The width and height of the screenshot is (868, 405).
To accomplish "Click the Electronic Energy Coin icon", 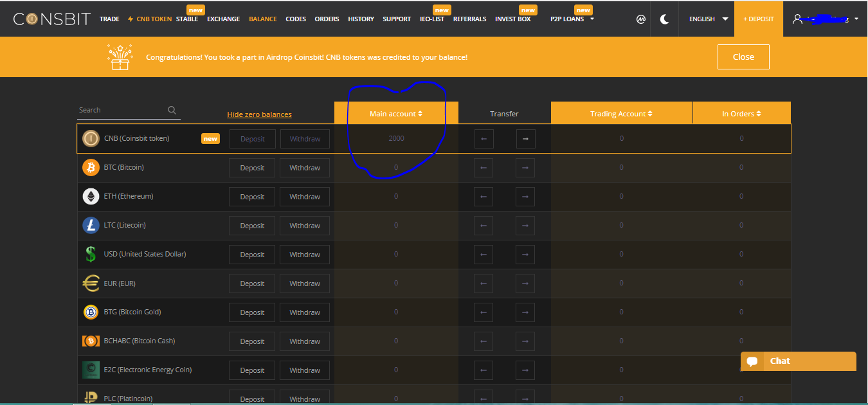I will click(91, 370).
